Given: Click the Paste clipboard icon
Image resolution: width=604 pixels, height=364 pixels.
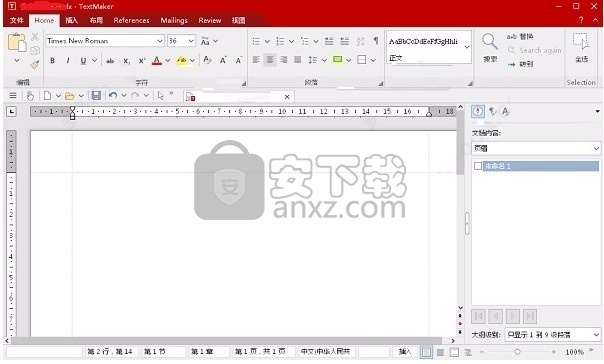Looking at the screenshot, I should click(17, 43).
